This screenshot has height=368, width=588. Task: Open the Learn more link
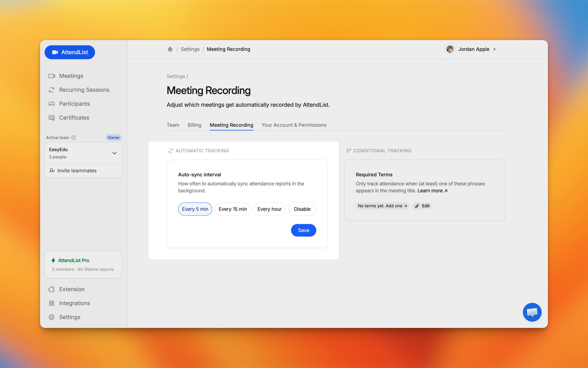pos(432,191)
